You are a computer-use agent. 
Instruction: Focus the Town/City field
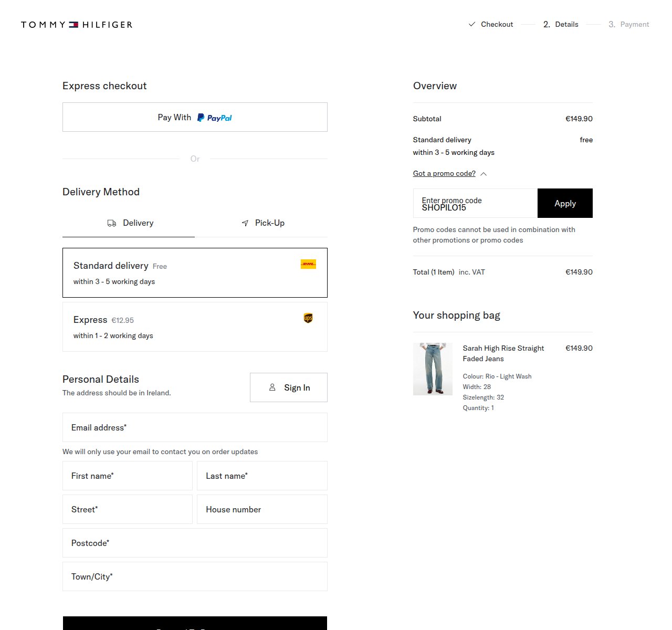tap(195, 576)
